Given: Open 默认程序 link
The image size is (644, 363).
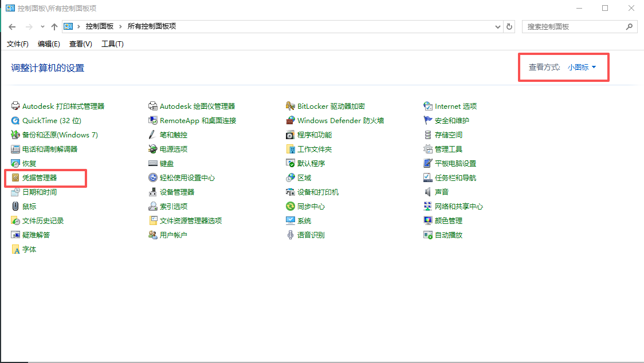Looking at the screenshot, I should (311, 163).
